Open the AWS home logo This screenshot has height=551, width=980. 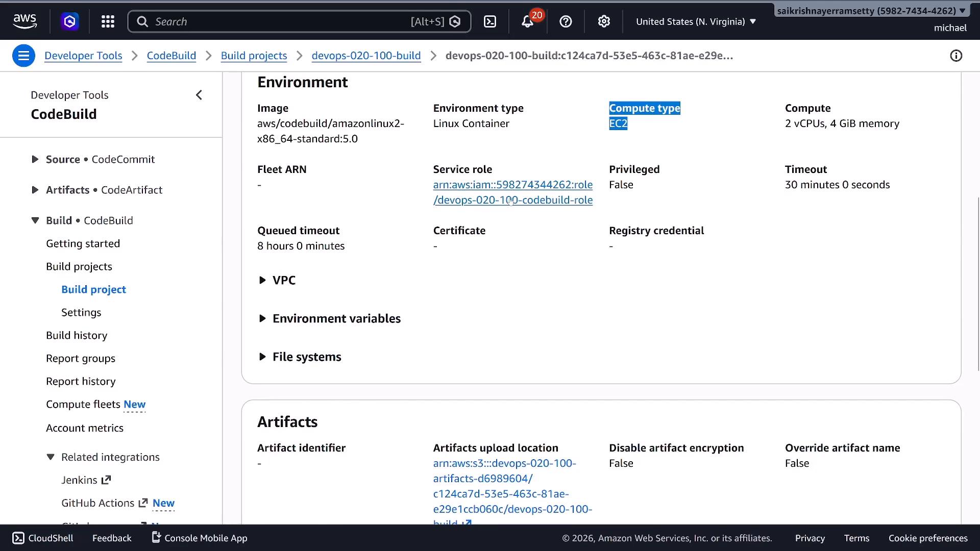click(24, 21)
